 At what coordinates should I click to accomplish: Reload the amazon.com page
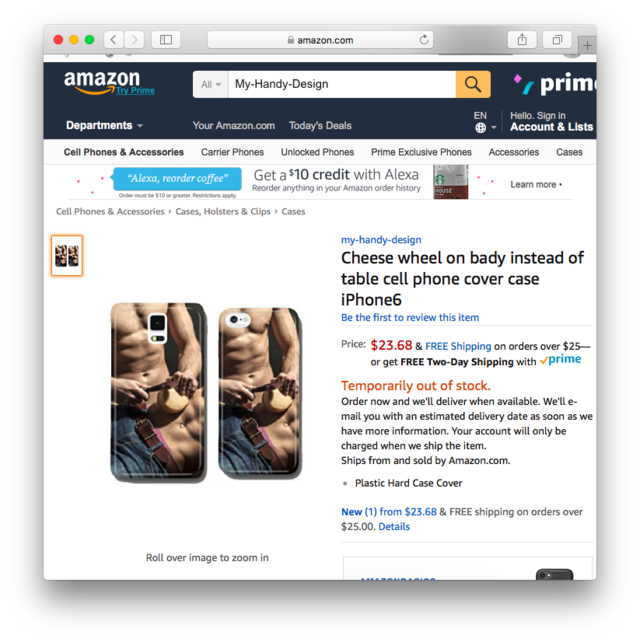[x=424, y=40]
